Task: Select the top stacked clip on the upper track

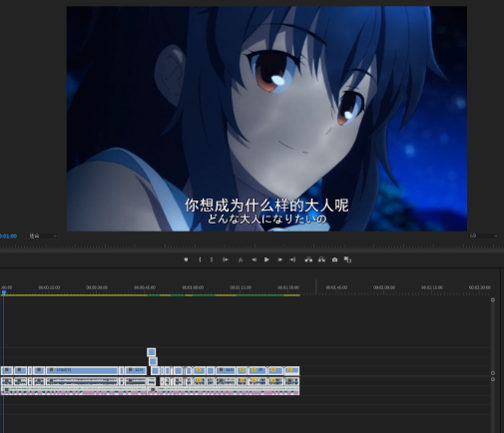Action: click(151, 352)
